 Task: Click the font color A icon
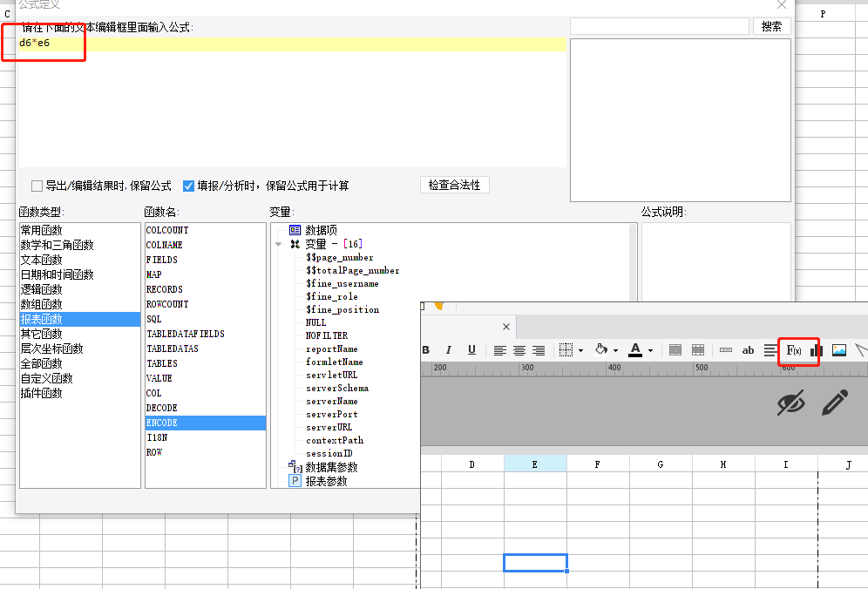click(635, 350)
